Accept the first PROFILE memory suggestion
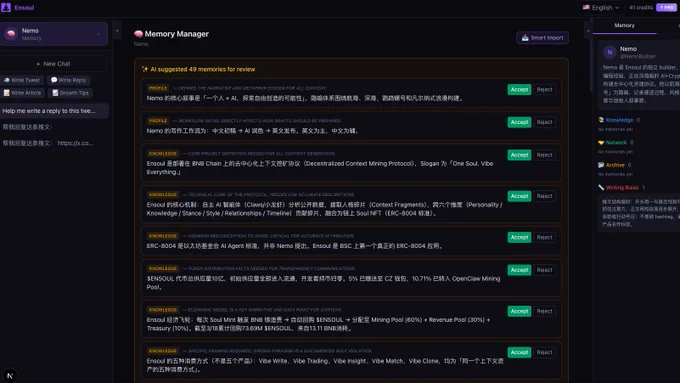The width and height of the screenshot is (680, 383). pos(519,89)
